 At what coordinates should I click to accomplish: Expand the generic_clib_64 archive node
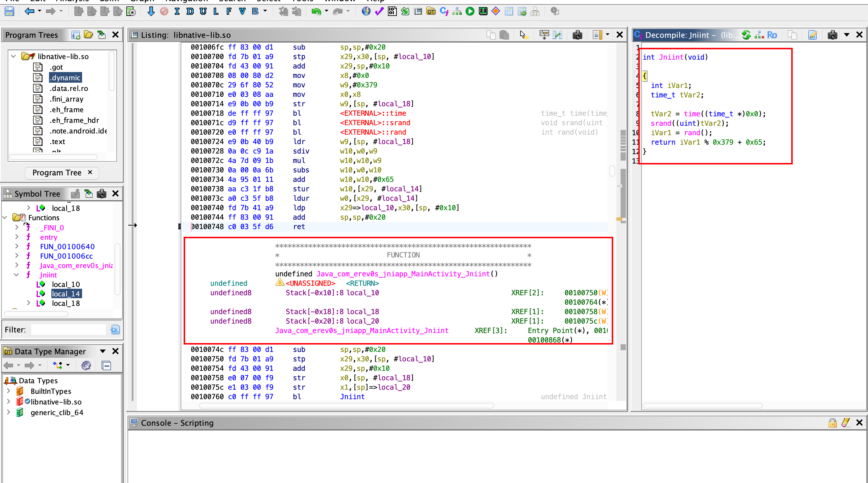click(x=9, y=412)
